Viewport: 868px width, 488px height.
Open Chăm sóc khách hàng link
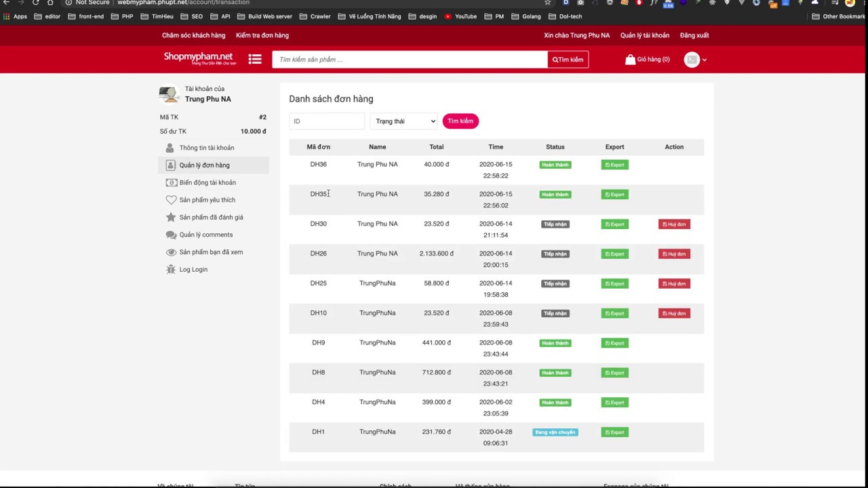click(193, 35)
